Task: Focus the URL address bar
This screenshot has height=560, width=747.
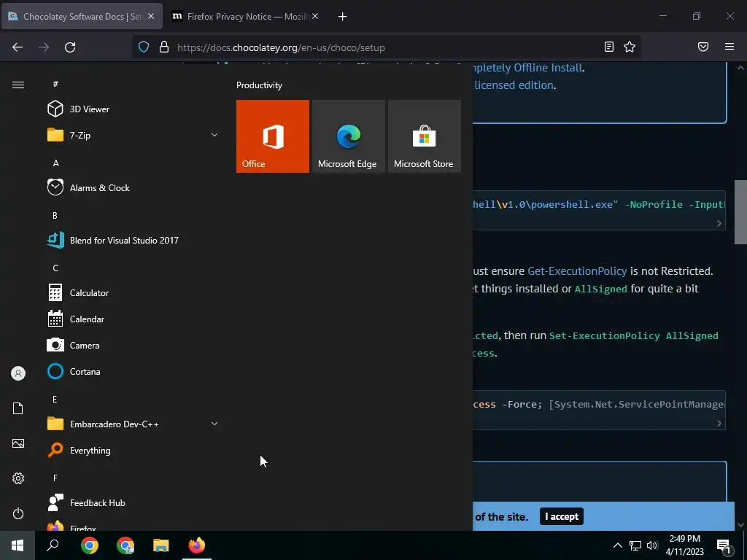Action: [386, 47]
